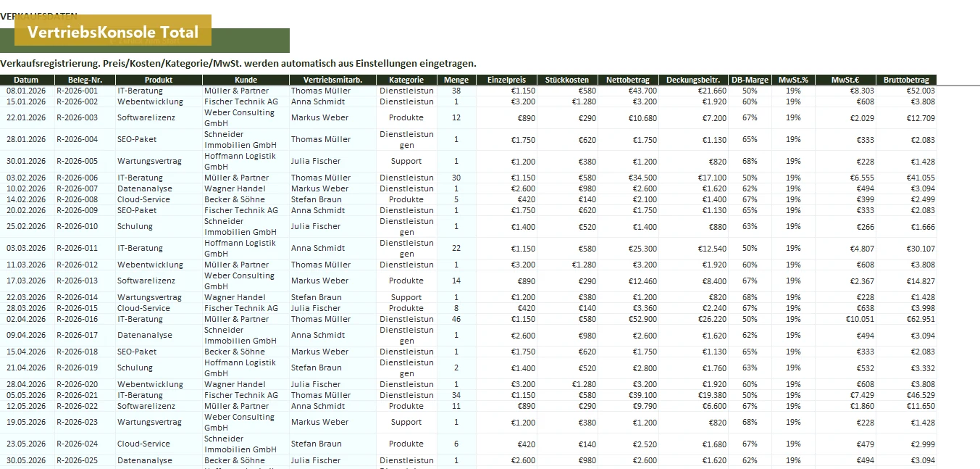Click the DB-Marge header cell
This screenshot has width=980, height=469.
(x=750, y=80)
